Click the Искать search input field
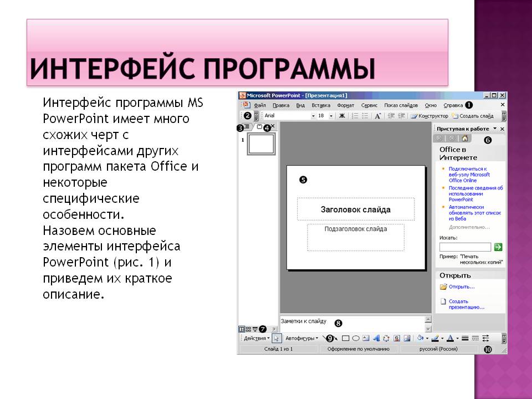Image resolution: width=532 pixels, height=399 pixels. (465, 247)
